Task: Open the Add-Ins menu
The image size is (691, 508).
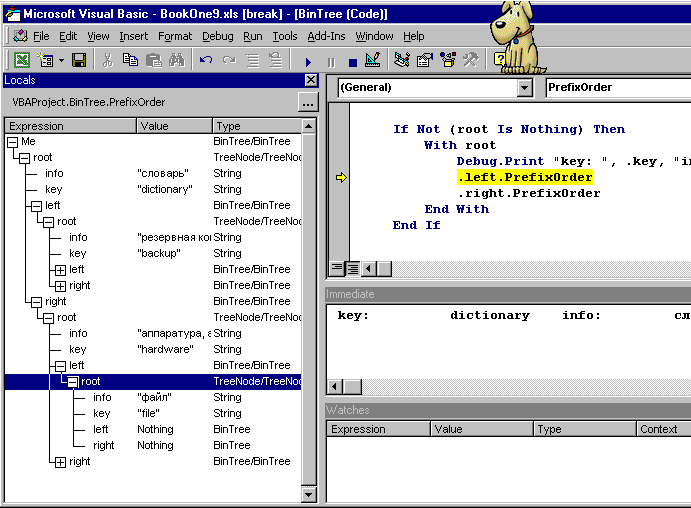Action: (x=326, y=36)
